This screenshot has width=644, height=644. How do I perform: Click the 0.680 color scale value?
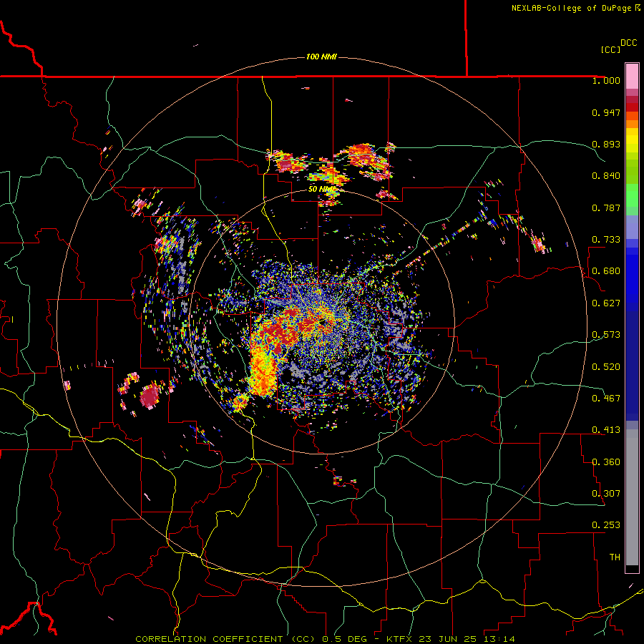coord(606,271)
